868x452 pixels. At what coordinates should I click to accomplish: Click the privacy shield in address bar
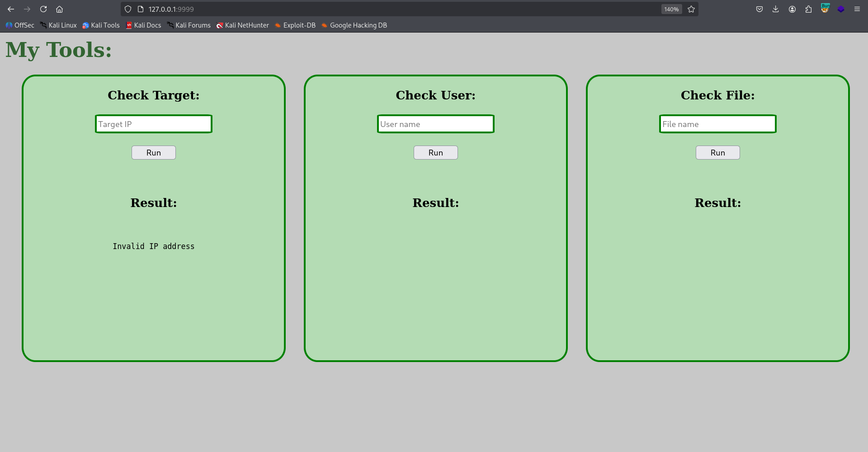tap(128, 9)
